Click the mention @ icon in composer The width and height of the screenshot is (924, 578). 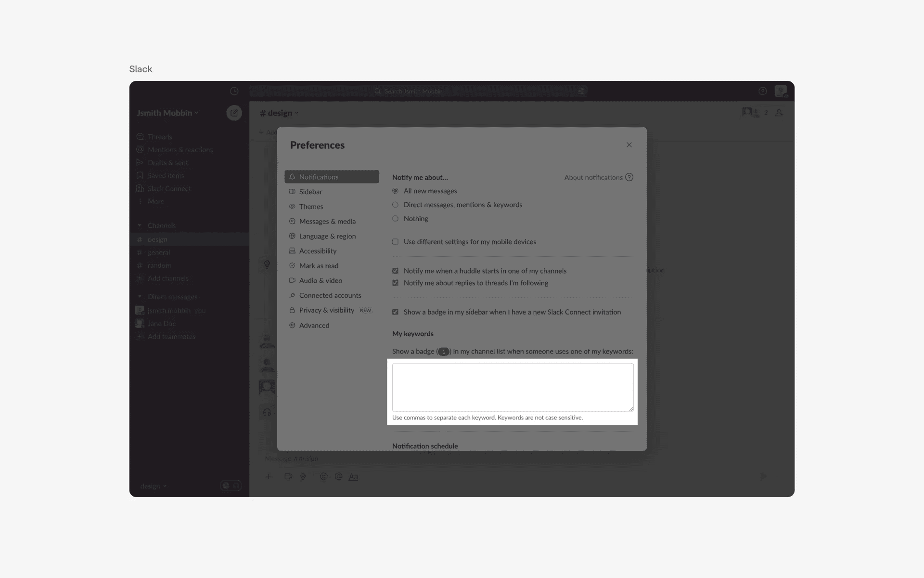tap(338, 476)
